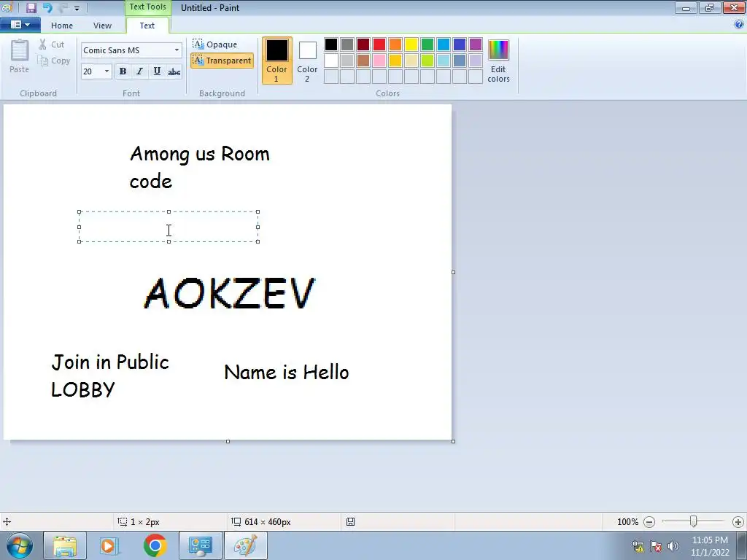This screenshot has height=560, width=747.
Task: Open Windows Explorer from the taskbar
Action: tap(65, 545)
